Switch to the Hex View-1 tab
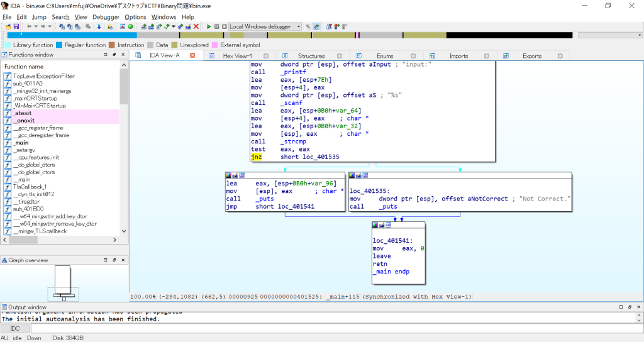The height and width of the screenshot is (342, 644). (237, 56)
